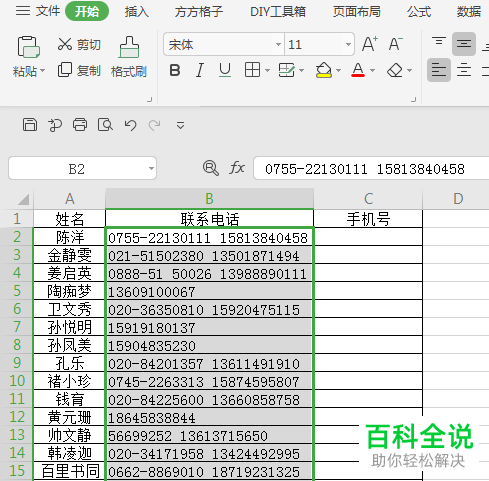This screenshot has height=481, width=489.
Task: Select row 5 header
Action: pos(17,291)
